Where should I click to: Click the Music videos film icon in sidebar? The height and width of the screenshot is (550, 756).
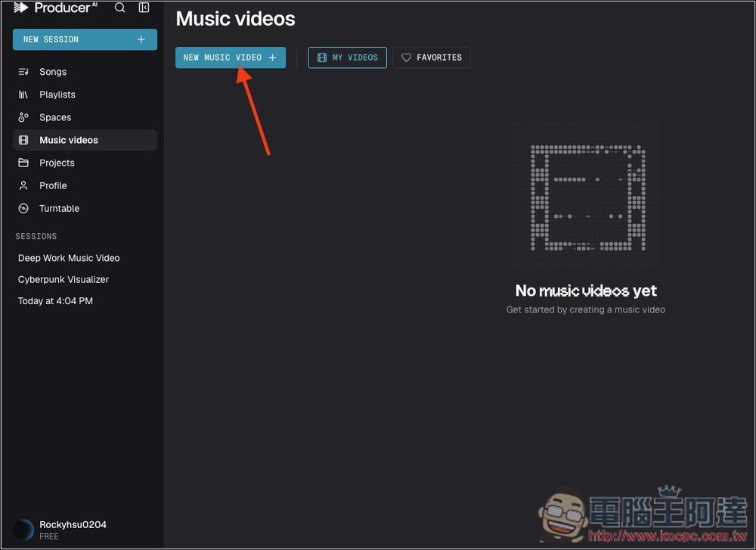23,140
